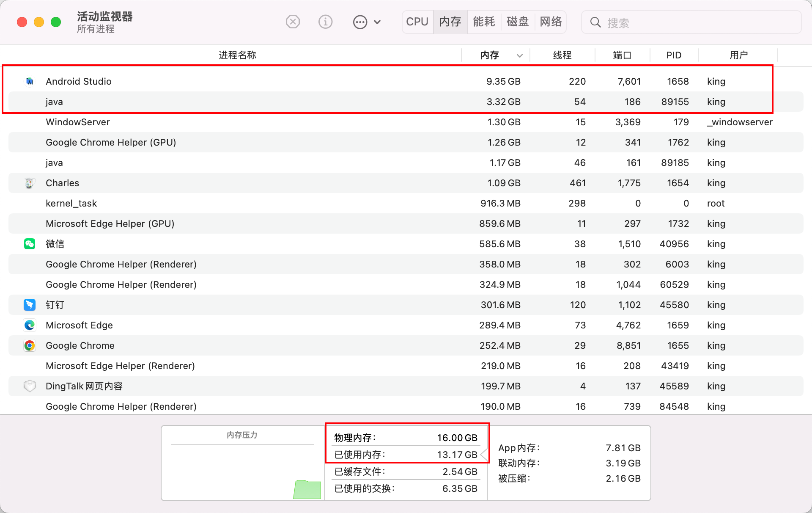Sort by 线程 column header
The height and width of the screenshot is (513, 812).
click(562, 55)
